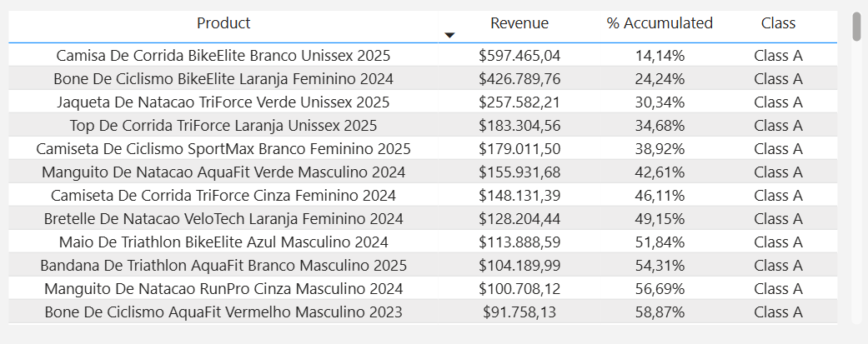Select Camisa De Corrida BikeElite Branco row
Screen dimensions: 868x344
click(223, 56)
